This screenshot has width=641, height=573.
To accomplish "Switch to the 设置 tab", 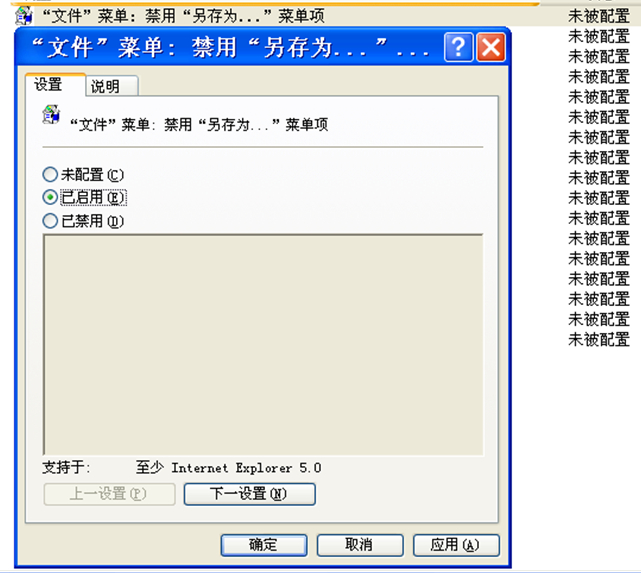I will click(55, 85).
